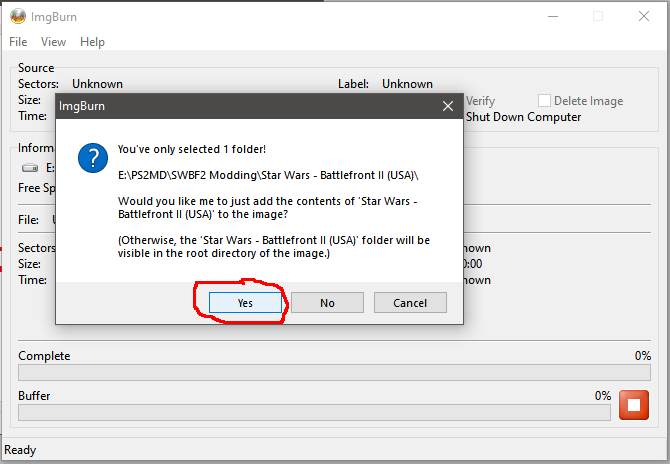Open the Help menu

tap(92, 42)
